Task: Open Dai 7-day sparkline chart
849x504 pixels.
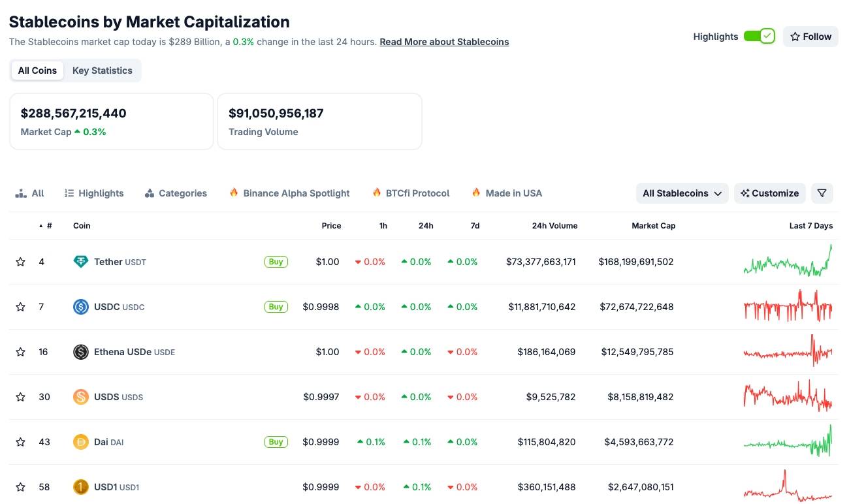Action: coord(788,441)
